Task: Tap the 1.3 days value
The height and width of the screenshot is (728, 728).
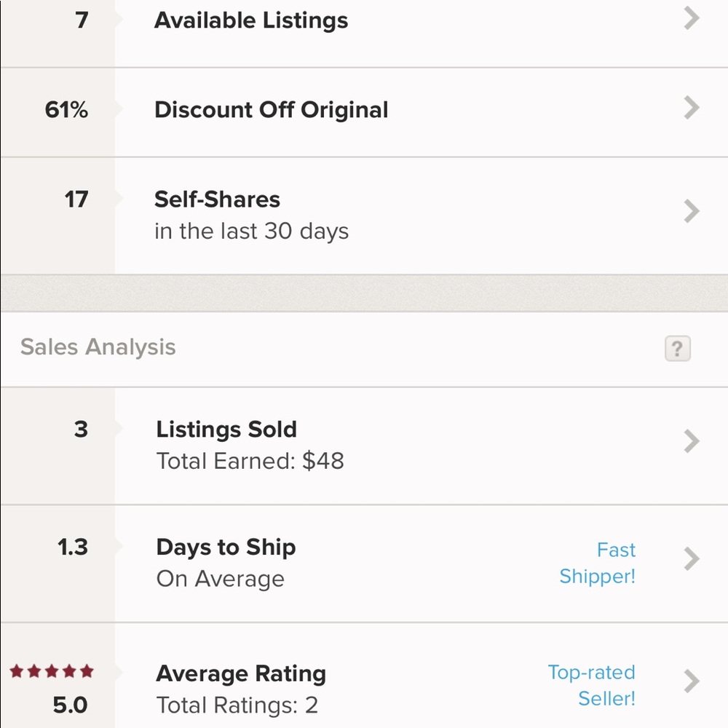Action: 74,547
